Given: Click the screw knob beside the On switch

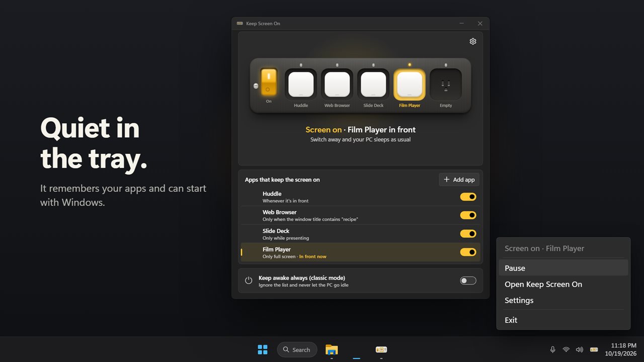Looking at the screenshot, I should click(256, 86).
